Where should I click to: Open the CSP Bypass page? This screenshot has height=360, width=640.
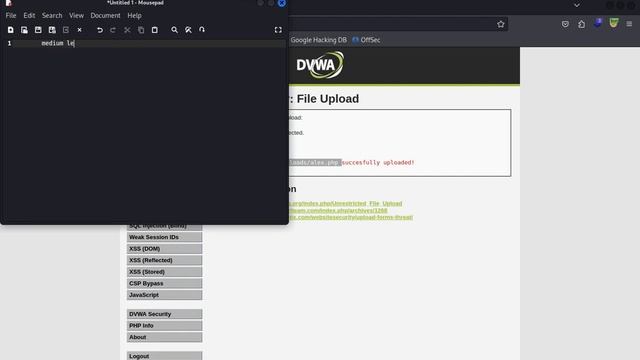(x=164, y=283)
